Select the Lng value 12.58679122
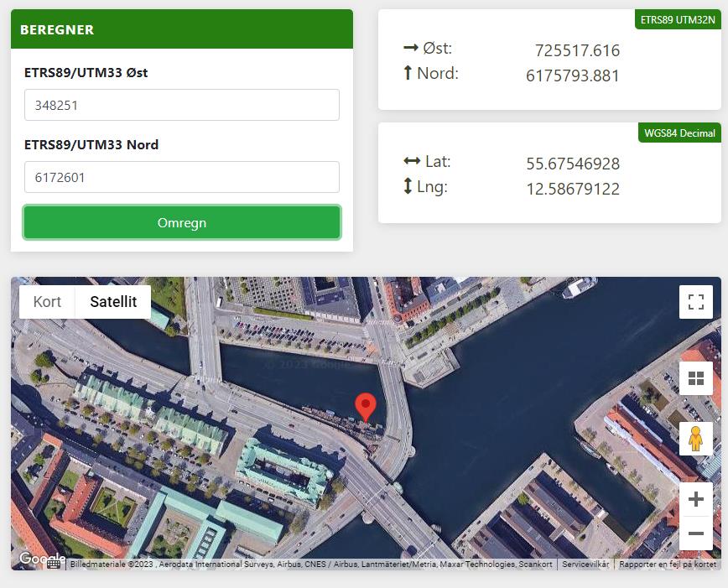728x588 pixels. (573, 189)
